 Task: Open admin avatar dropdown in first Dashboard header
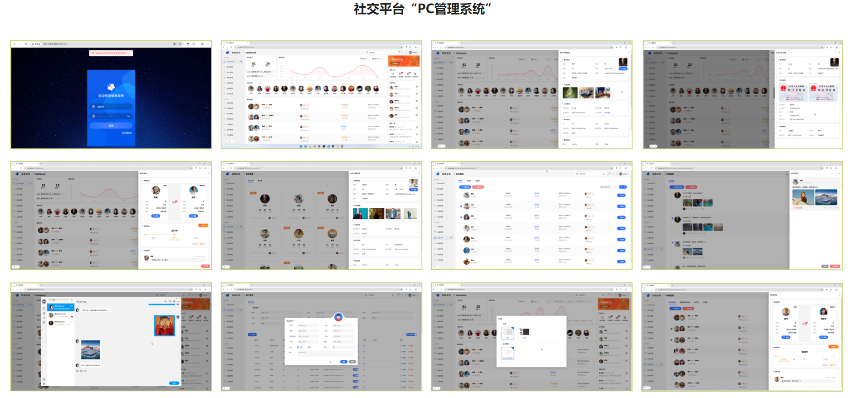[414, 52]
